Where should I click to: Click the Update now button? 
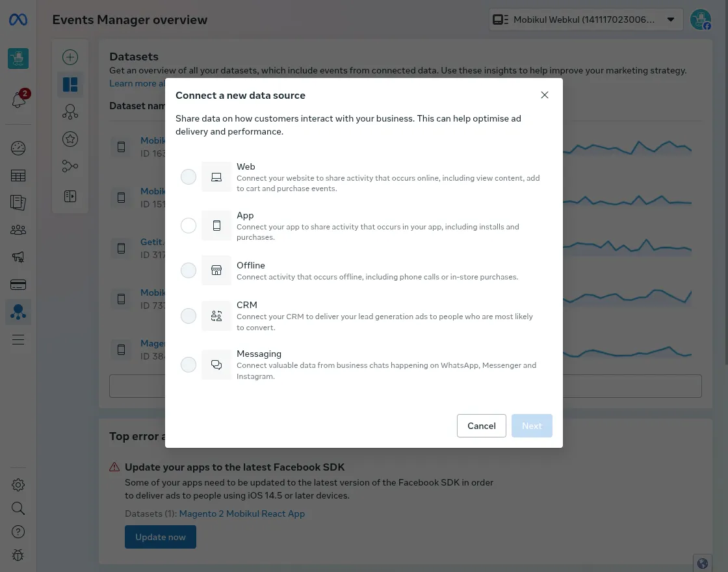[x=161, y=537]
